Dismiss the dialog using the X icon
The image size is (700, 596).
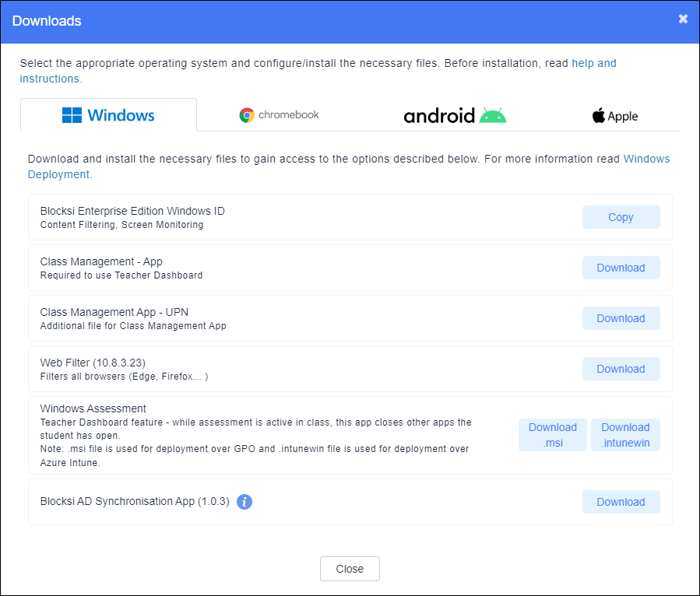[683, 19]
